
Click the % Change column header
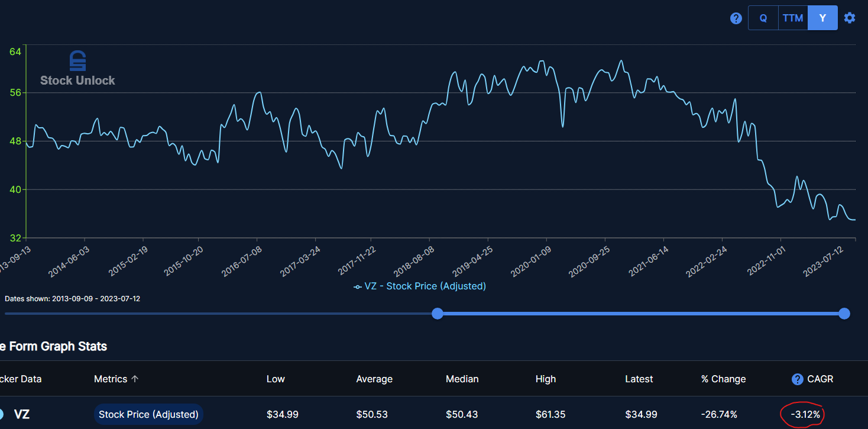[724, 379]
